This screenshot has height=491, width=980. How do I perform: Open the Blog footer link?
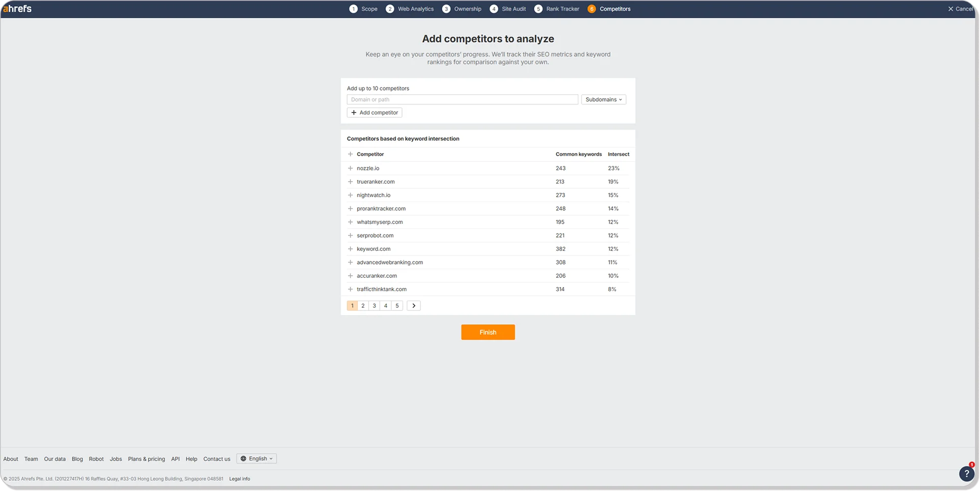pos(77,459)
